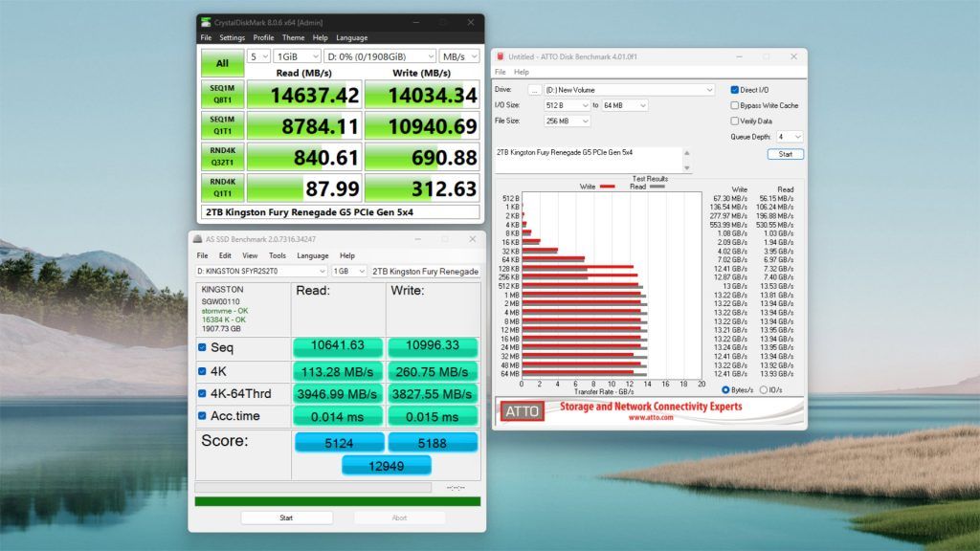Uncheck the 4K-64Thrd test checkbox
This screenshot has width=980, height=551.
[x=202, y=393]
